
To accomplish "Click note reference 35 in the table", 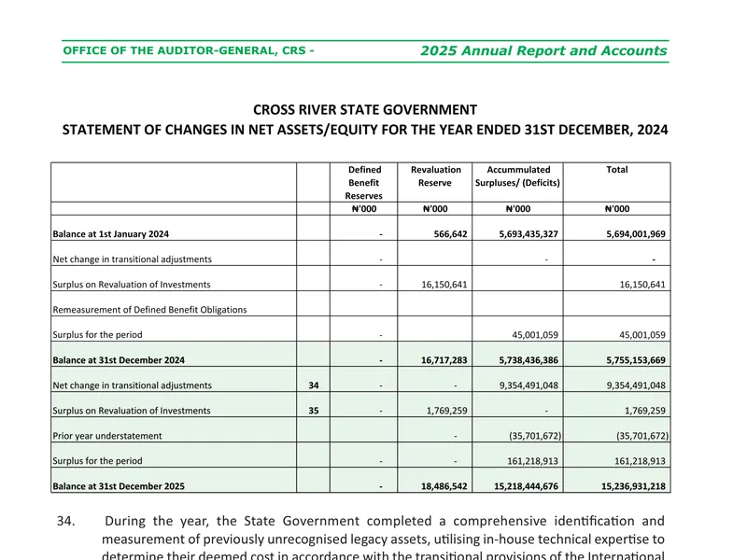I will pyautogui.click(x=314, y=411).
